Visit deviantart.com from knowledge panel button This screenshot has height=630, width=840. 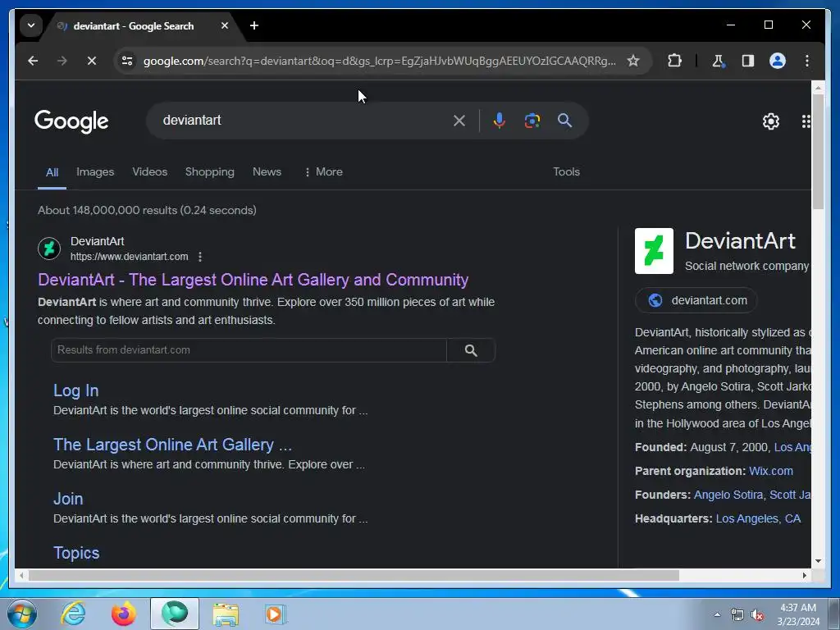point(696,300)
